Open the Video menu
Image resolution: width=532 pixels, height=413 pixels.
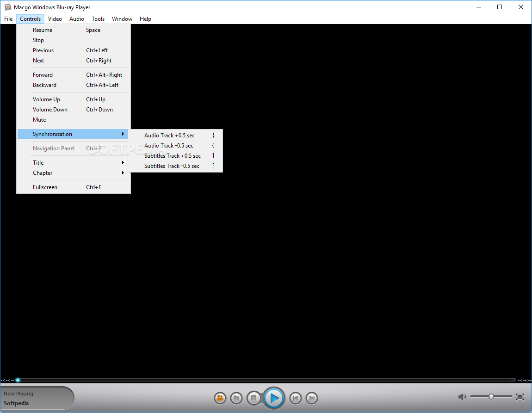point(55,19)
